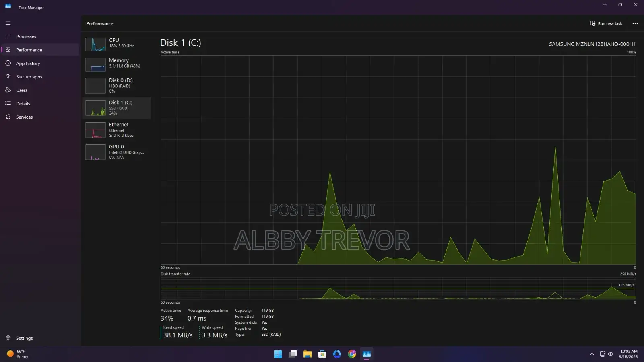Click the Task Manager taskbar icon
The height and width of the screenshot is (362, 644).
(x=366, y=354)
